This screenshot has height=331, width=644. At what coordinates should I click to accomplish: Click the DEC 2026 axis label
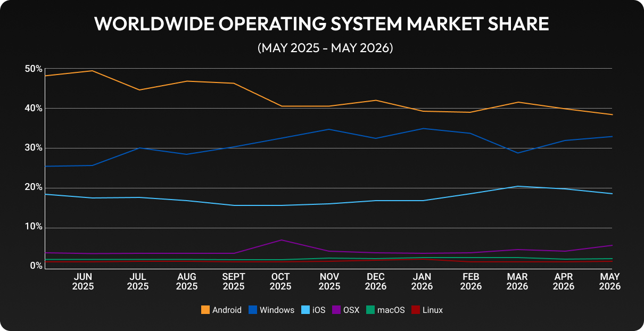pos(376,282)
